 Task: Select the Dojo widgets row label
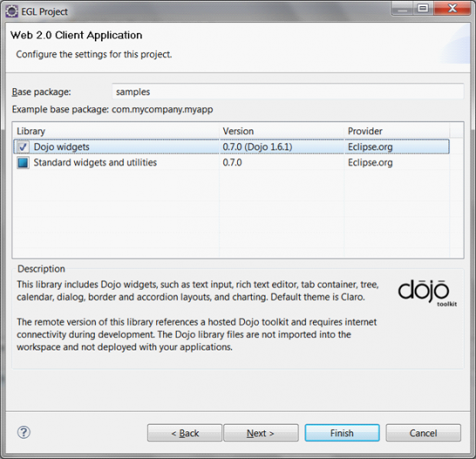(61, 147)
